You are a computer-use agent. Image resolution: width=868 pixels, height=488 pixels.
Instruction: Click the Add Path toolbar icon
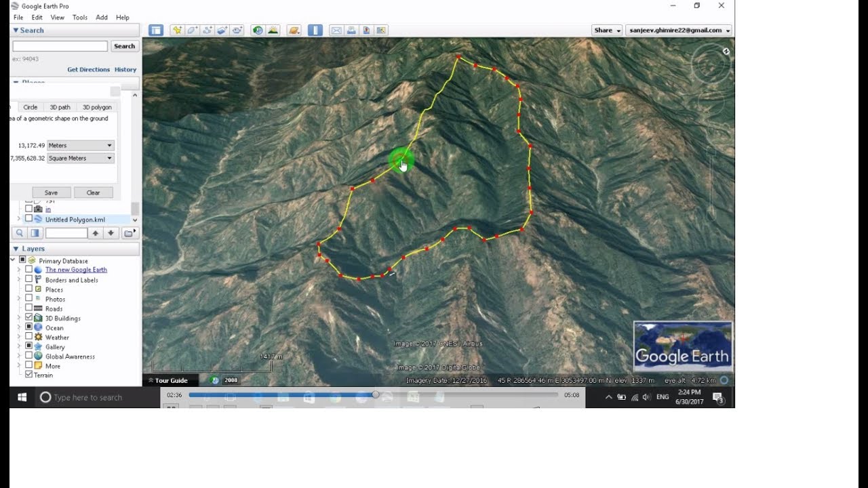pos(207,30)
